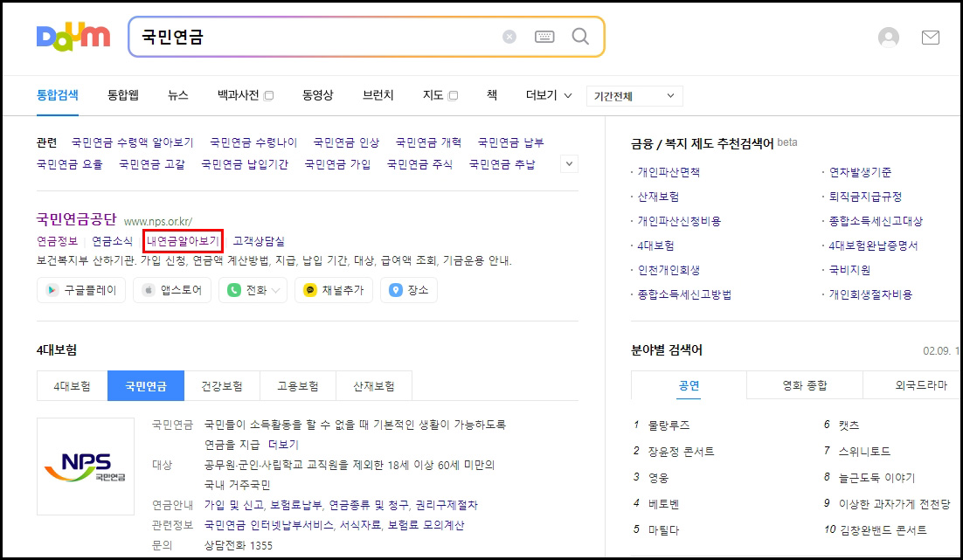This screenshot has width=963, height=560.
Task: Open the 내연금알아보기 sublink
Action: (x=183, y=241)
